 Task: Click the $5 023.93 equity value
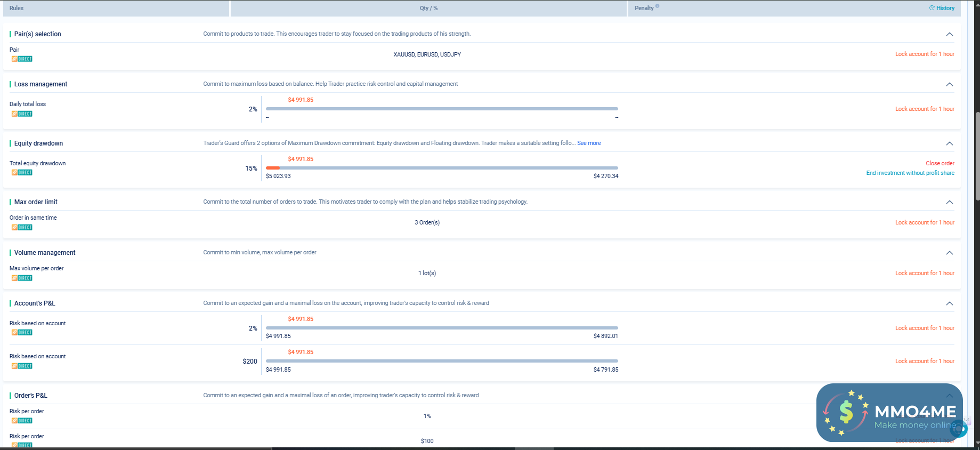(278, 176)
